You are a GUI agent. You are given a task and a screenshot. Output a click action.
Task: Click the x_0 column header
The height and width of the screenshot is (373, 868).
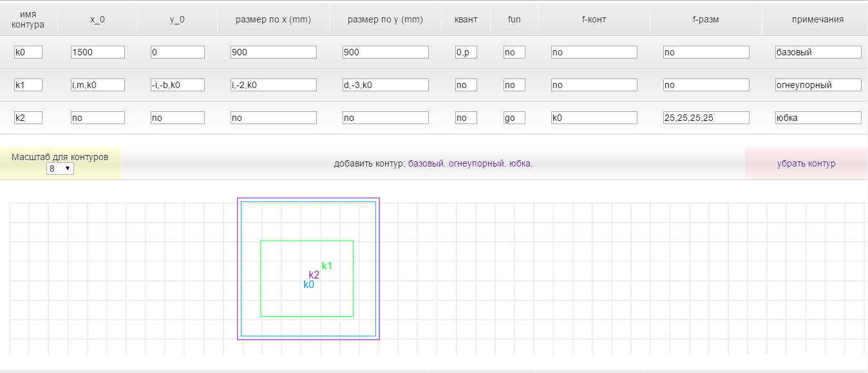98,19
